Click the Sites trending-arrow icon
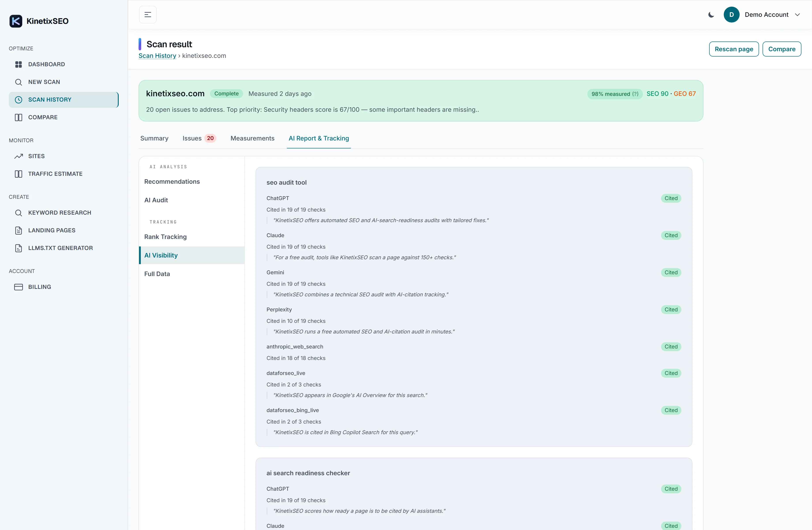The height and width of the screenshot is (530, 812). [18, 156]
